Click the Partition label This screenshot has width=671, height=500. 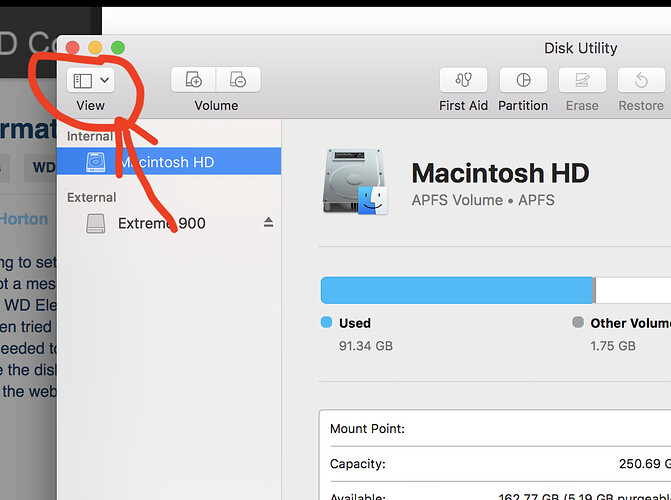pos(523,105)
